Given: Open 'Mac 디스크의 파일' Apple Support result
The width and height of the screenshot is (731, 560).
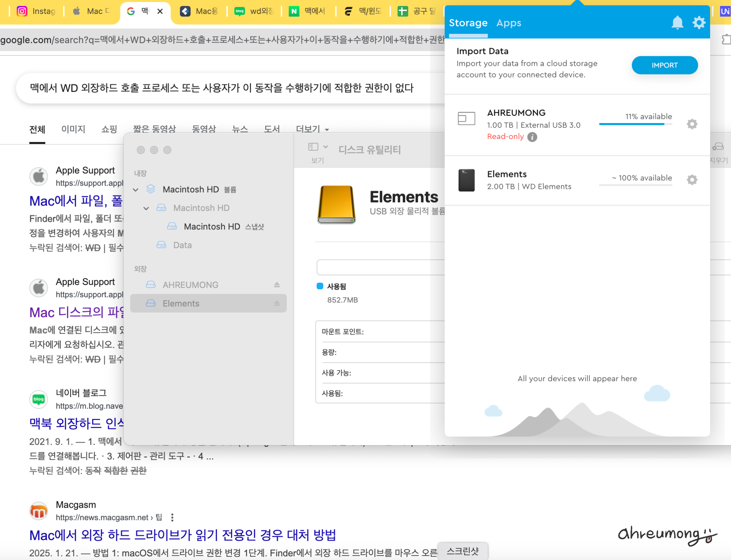Looking at the screenshot, I should point(77,312).
